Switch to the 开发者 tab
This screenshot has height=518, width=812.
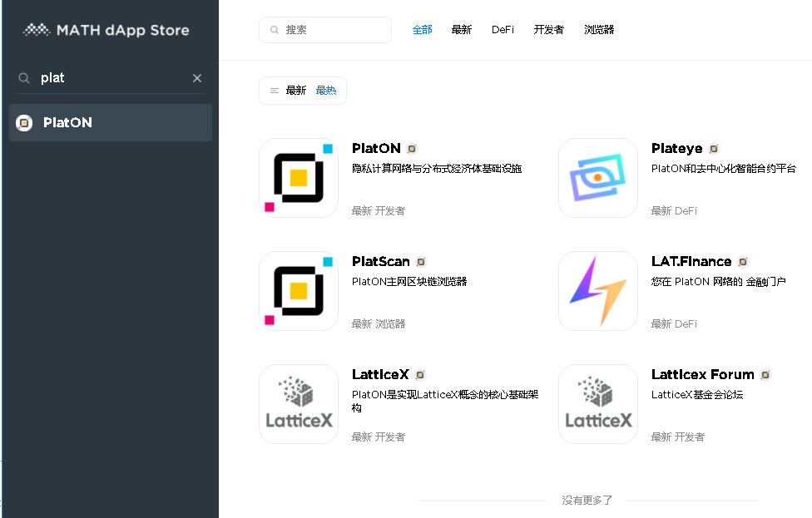pos(549,29)
